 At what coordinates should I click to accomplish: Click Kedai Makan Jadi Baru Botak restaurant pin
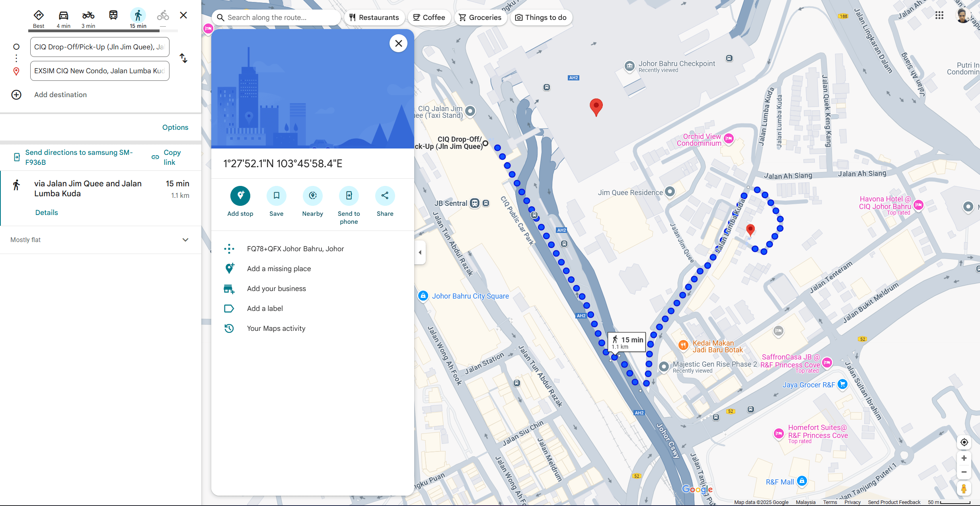coord(683,346)
